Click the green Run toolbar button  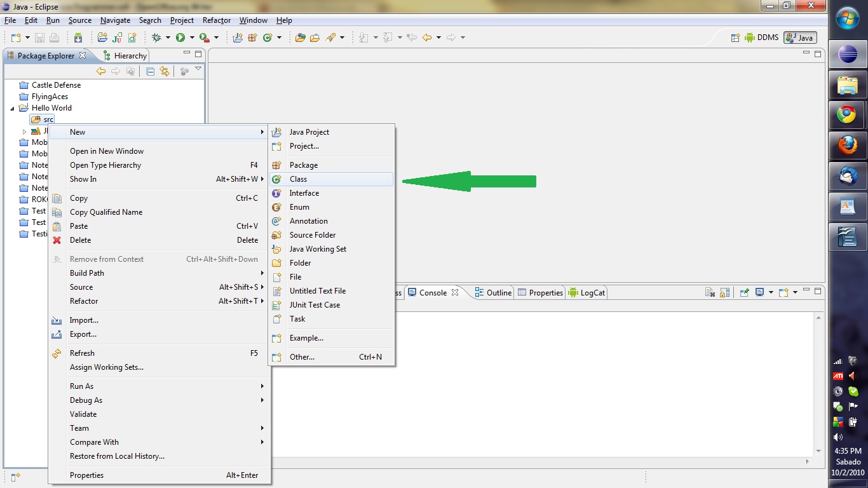coord(180,37)
